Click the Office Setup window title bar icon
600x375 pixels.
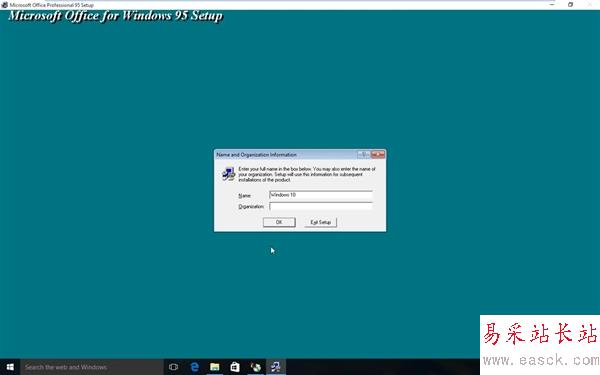click(x=4, y=5)
